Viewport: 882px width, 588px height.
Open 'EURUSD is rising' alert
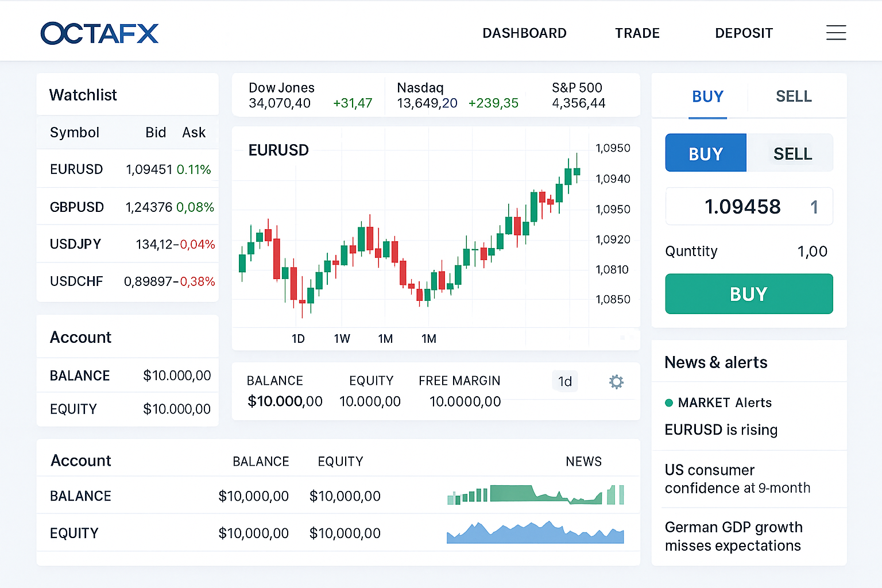click(x=721, y=430)
